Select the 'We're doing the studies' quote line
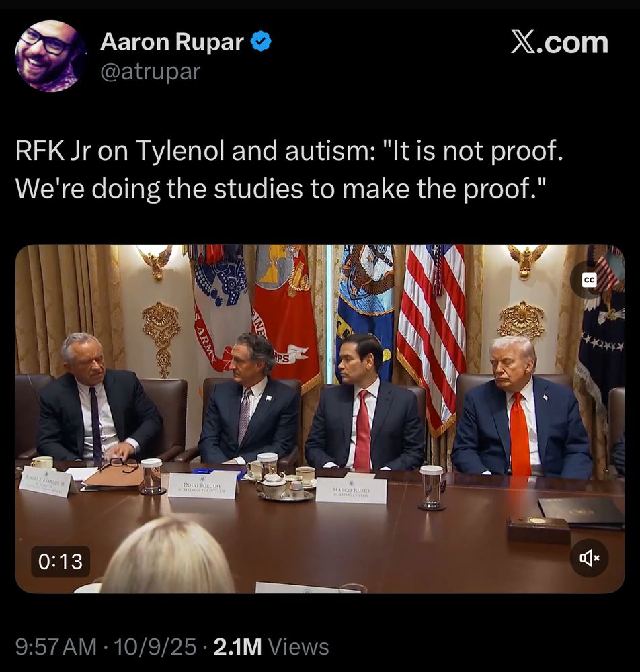Viewport: 640px width, 672px height. tap(281, 188)
